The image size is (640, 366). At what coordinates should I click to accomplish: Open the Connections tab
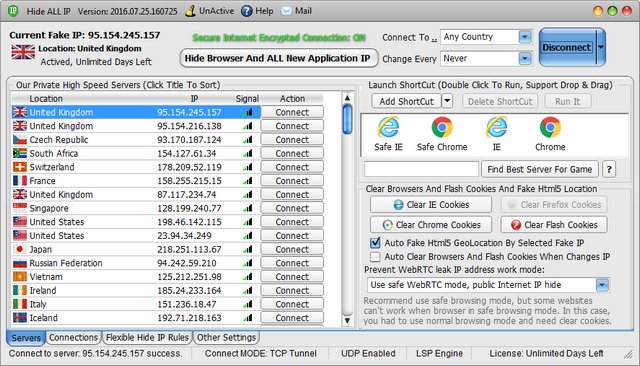point(73,337)
